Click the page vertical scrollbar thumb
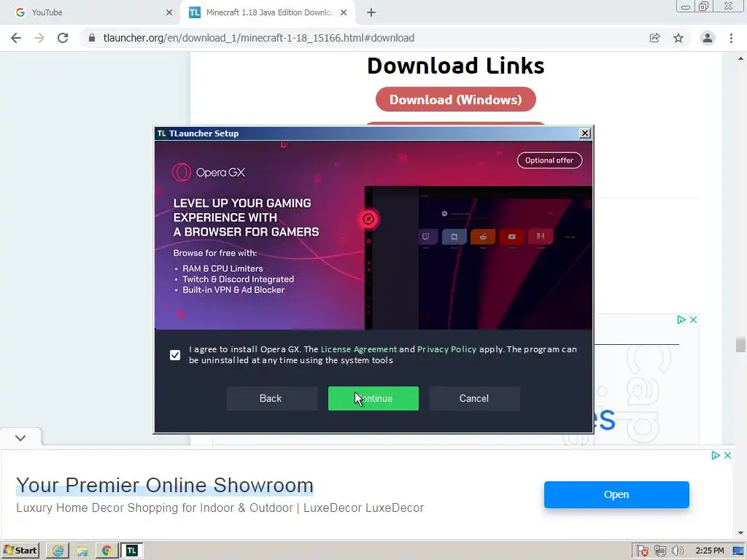 point(740,344)
